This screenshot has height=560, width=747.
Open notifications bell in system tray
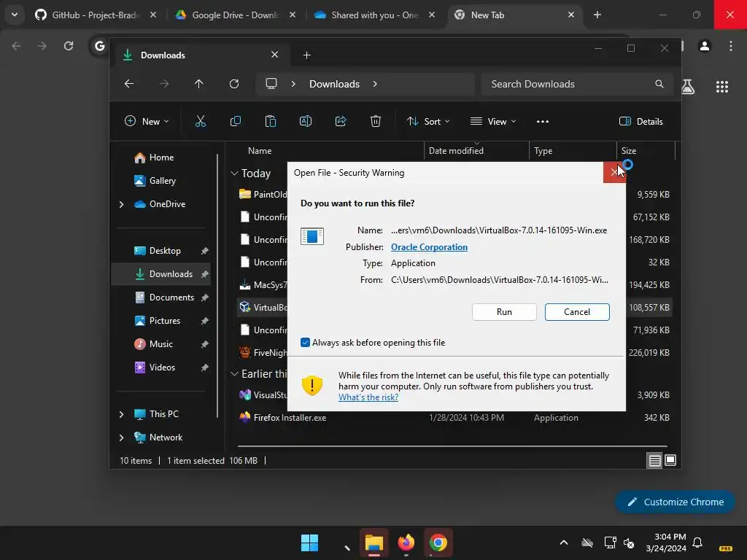697,542
